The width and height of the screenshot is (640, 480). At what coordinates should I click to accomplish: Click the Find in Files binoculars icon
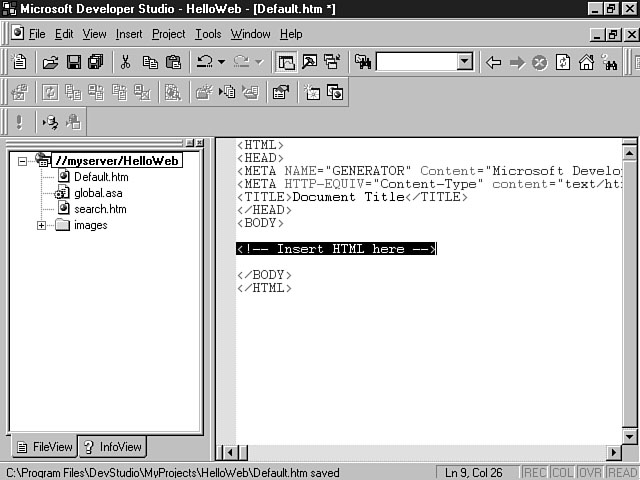point(362,62)
